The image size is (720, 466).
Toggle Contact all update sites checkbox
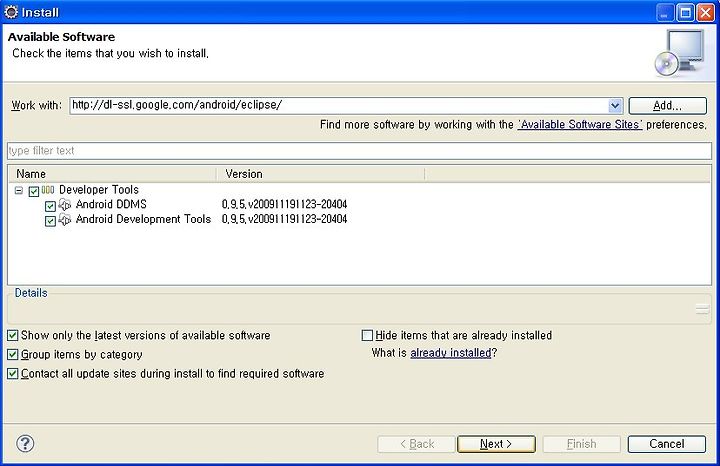coord(13,374)
